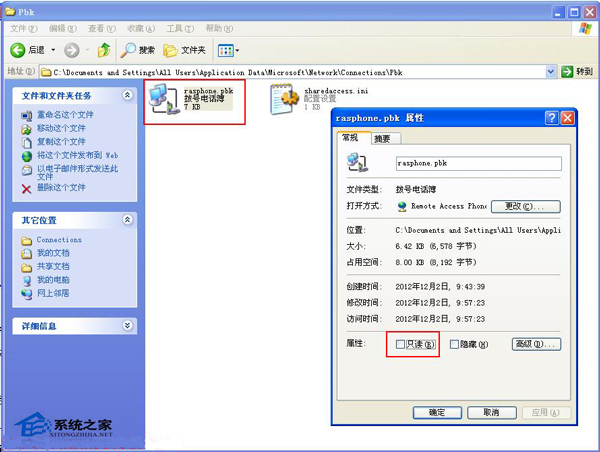Click the Network Places icon in Other Places
The image size is (600, 452).
(x=26, y=294)
